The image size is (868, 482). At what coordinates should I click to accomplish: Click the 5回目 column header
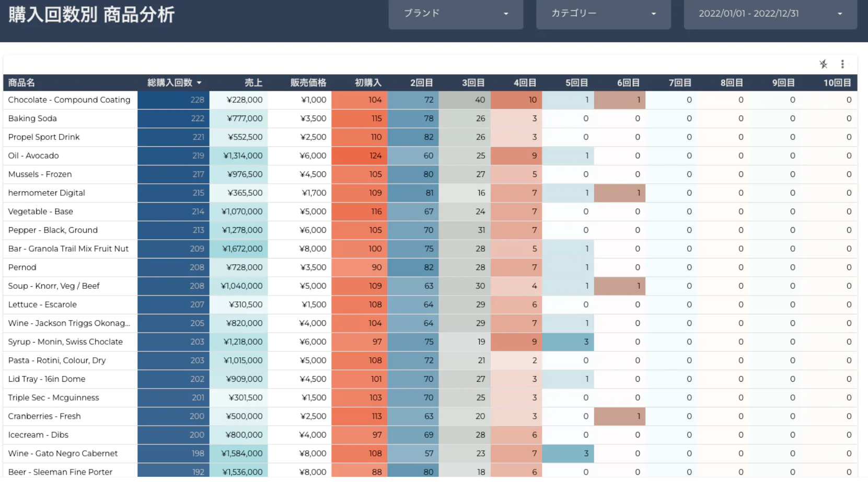[x=577, y=83]
